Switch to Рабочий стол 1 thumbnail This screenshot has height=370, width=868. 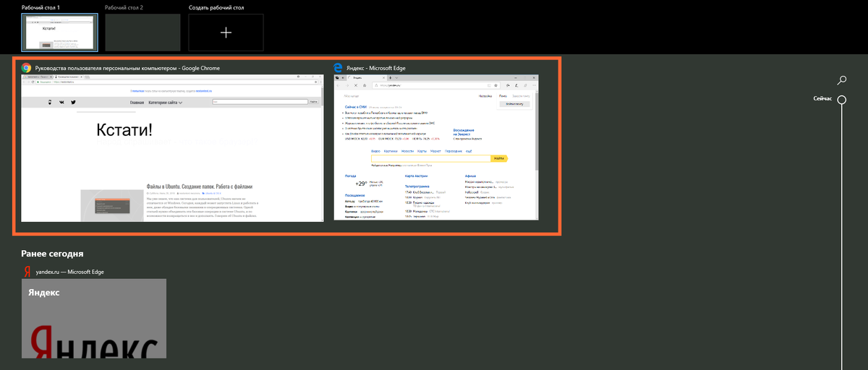tap(59, 33)
